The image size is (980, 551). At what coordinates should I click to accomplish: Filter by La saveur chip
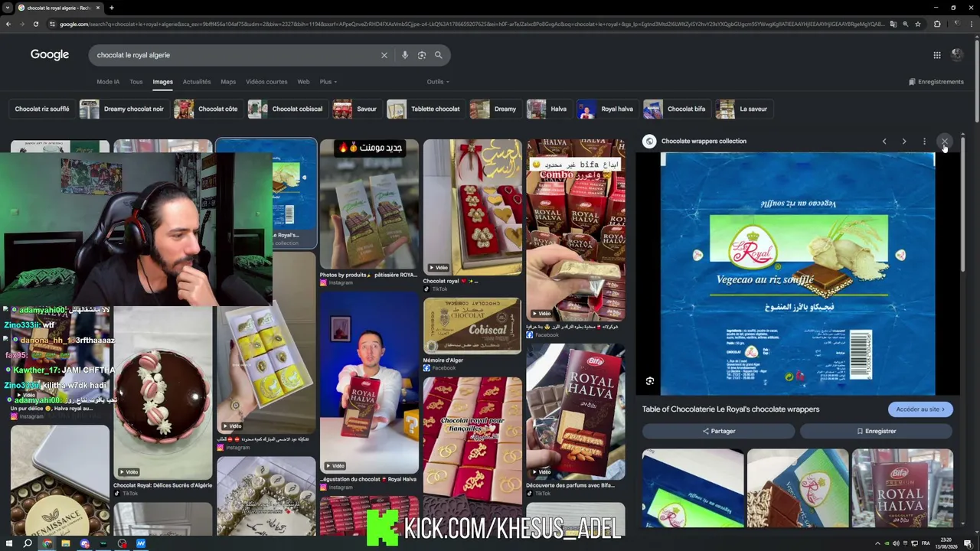743,109
